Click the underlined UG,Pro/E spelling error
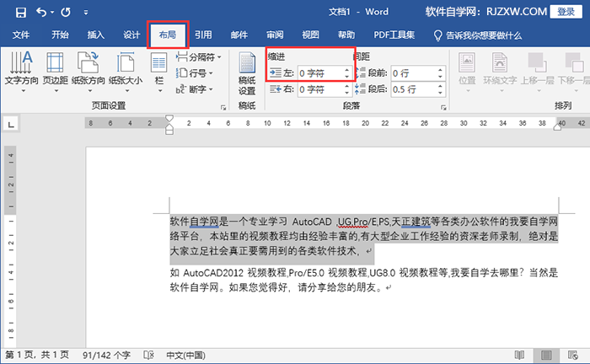The height and width of the screenshot is (364, 590). coord(352,222)
